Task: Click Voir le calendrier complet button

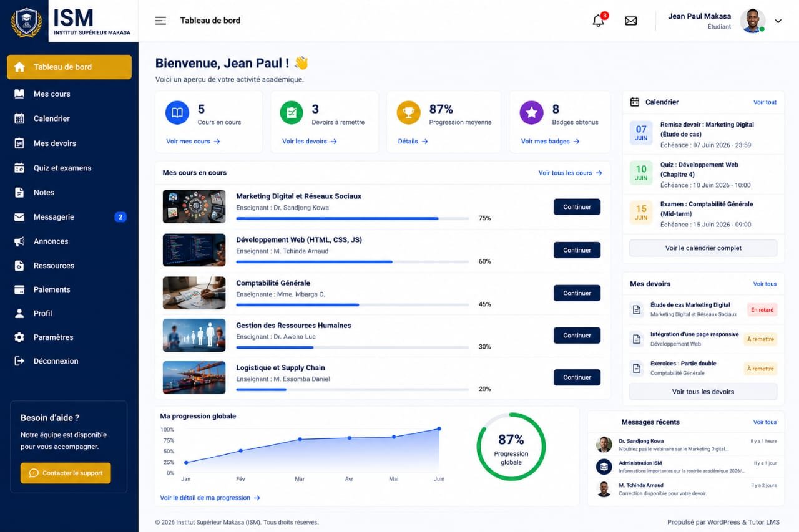Action: (x=703, y=248)
